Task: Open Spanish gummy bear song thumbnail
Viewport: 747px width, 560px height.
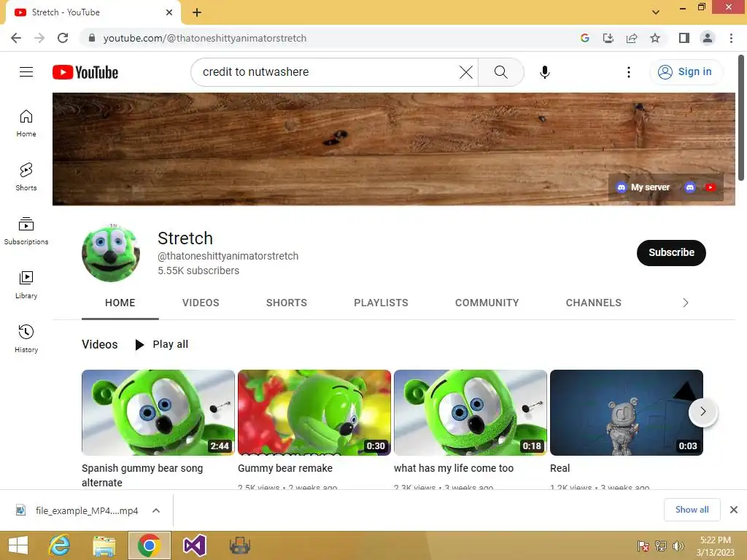Action: 158,413
